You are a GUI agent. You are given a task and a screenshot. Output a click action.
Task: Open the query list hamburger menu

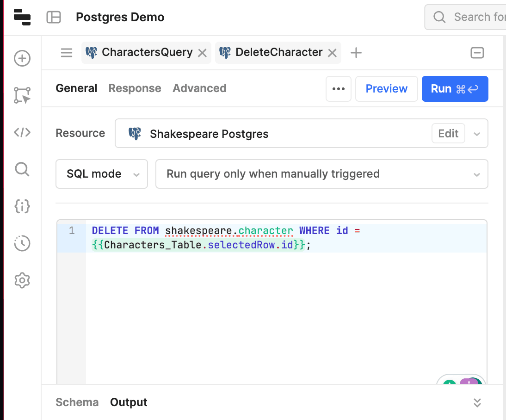[x=67, y=53]
